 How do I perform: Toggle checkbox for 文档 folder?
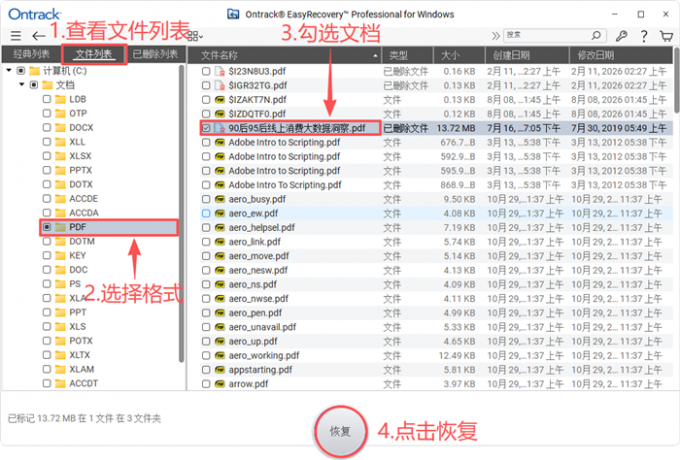click(x=33, y=85)
